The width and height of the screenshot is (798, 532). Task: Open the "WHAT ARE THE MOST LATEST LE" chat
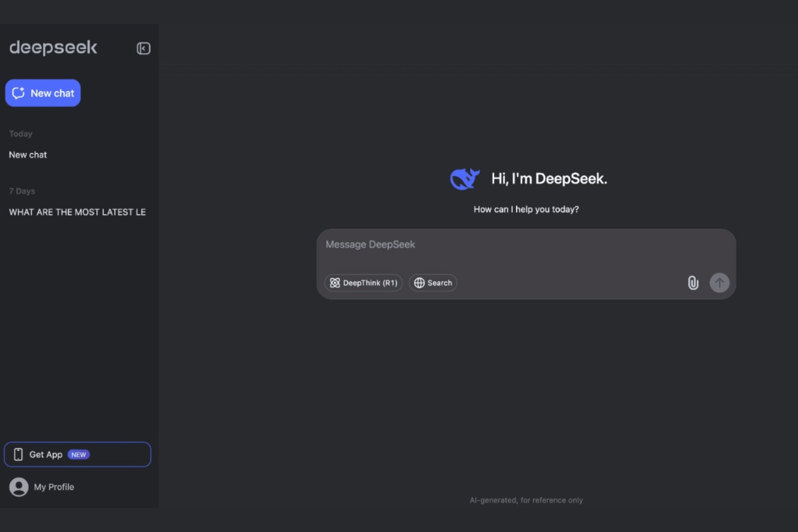pos(77,212)
